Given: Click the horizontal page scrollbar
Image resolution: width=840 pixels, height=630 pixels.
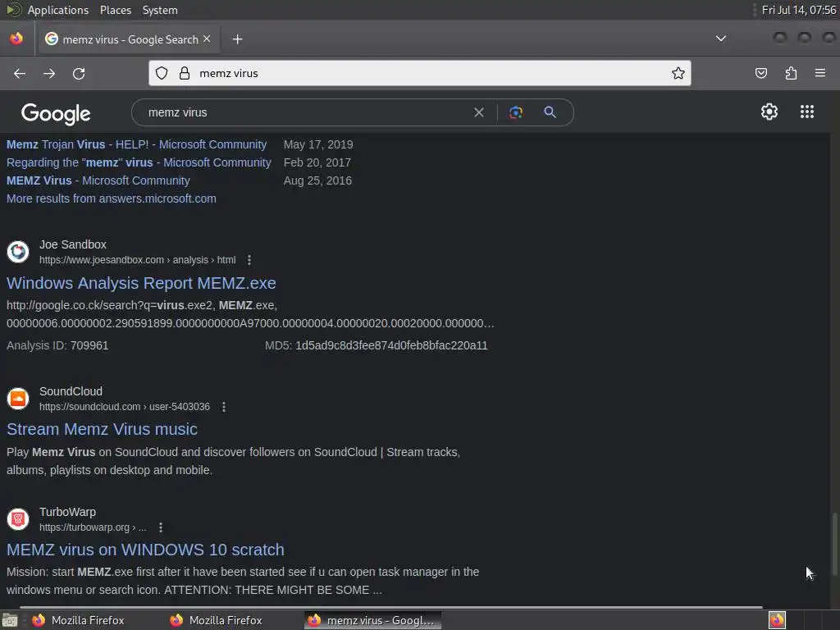Looking at the screenshot, I should tap(391, 607).
